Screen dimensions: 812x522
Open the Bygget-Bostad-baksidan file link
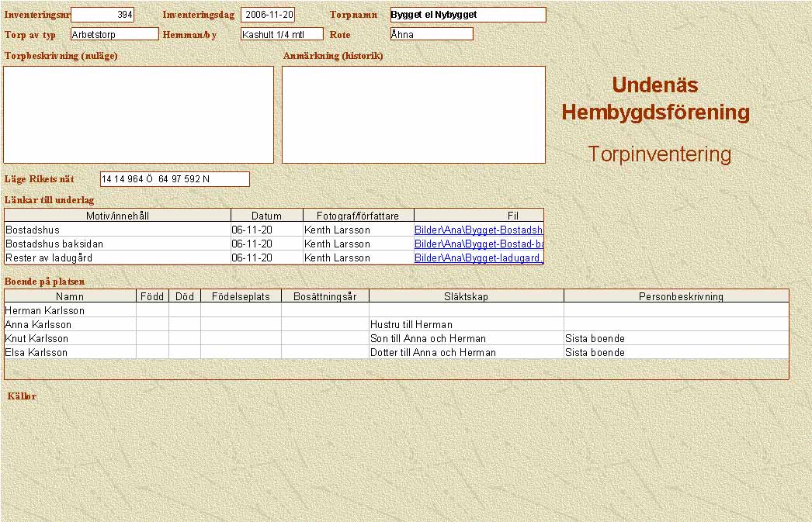(478, 244)
